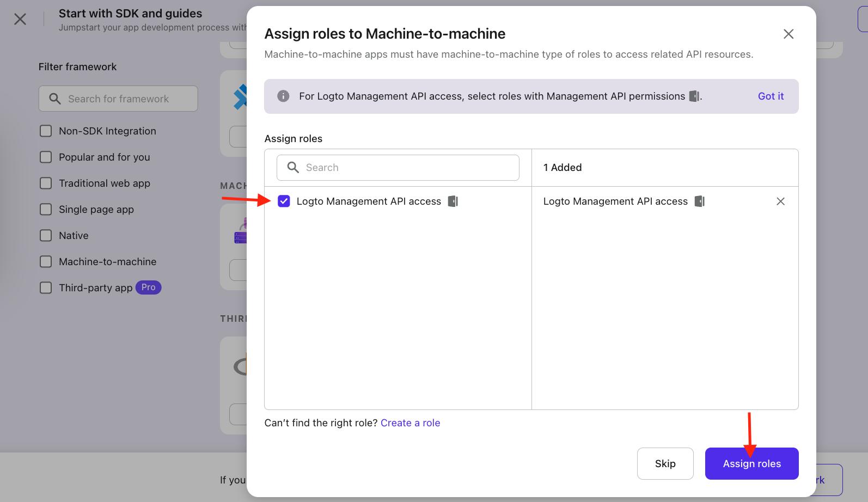This screenshot has height=502, width=868.
Task: Click the magnifier icon in the role search
Action: tap(293, 168)
